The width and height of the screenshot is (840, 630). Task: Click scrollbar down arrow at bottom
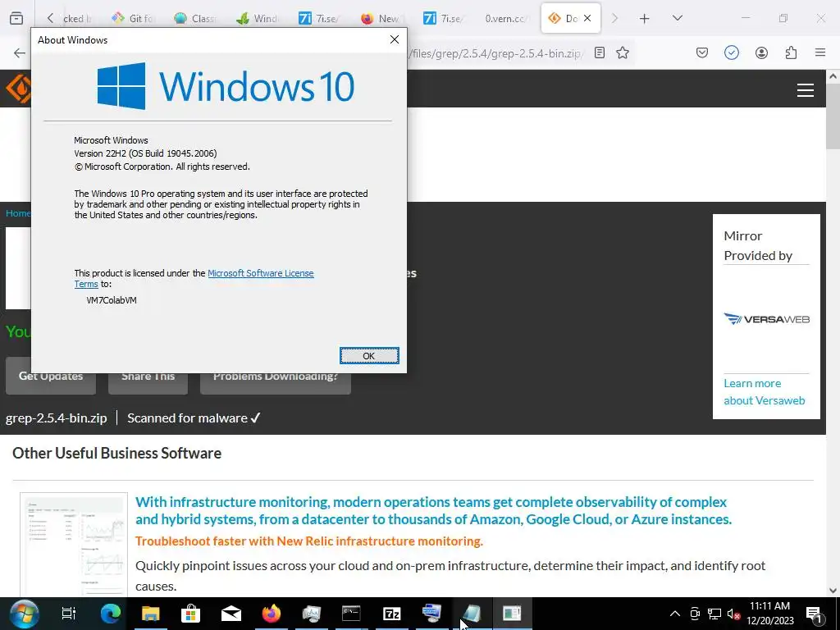tap(833, 591)
